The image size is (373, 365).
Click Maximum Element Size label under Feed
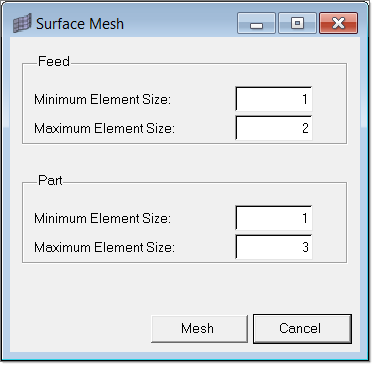104,128
